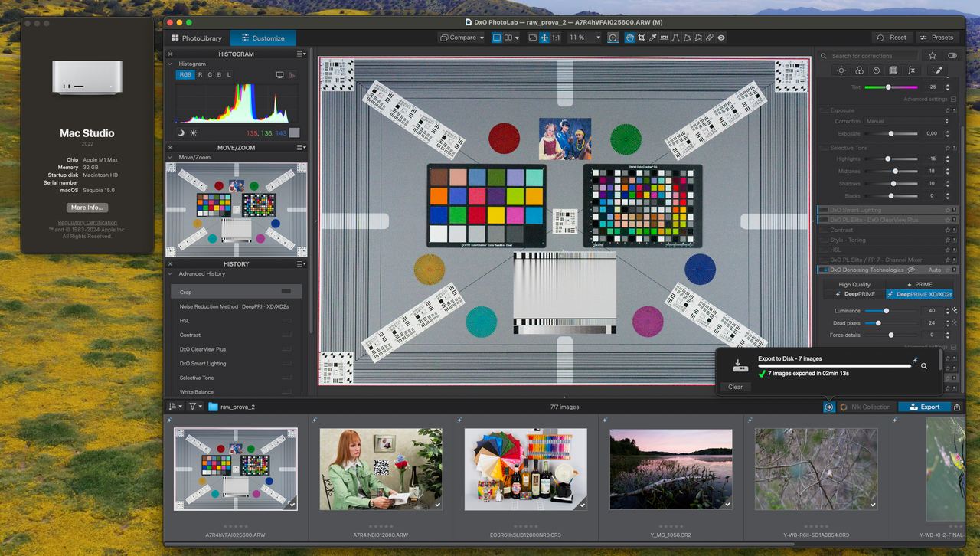Screen dimensions: 980x556
Task: Open the Histogram palette menu
Action: coord(302,54)
